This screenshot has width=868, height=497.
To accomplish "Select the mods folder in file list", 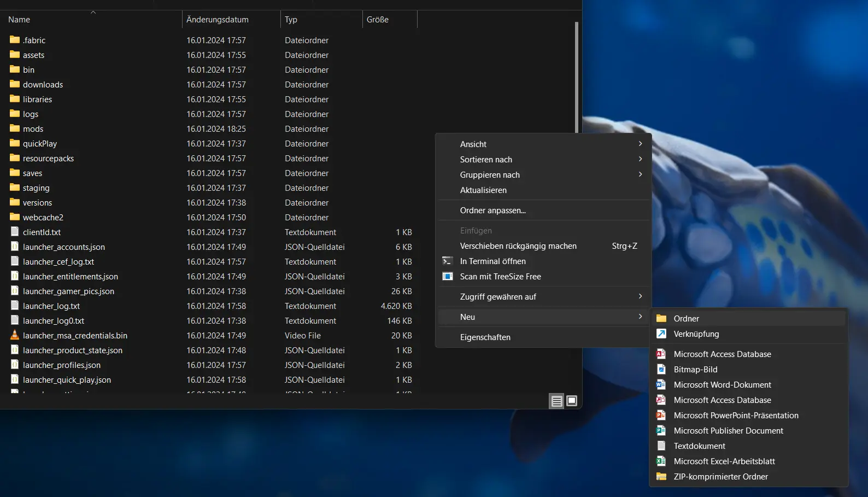I will [33, 129].
